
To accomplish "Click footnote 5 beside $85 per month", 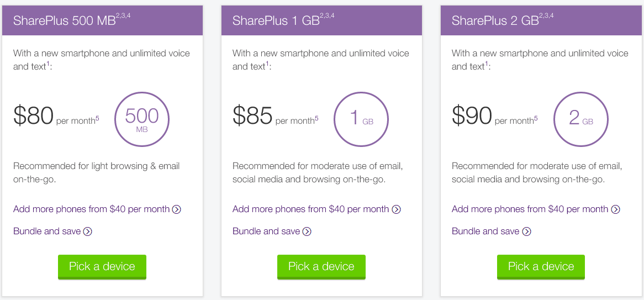I will click(316, 119).
